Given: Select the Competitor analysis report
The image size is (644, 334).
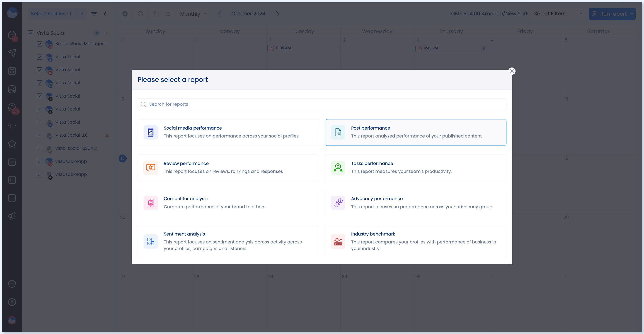Looking at the screenshot, I should coord(228,203).
